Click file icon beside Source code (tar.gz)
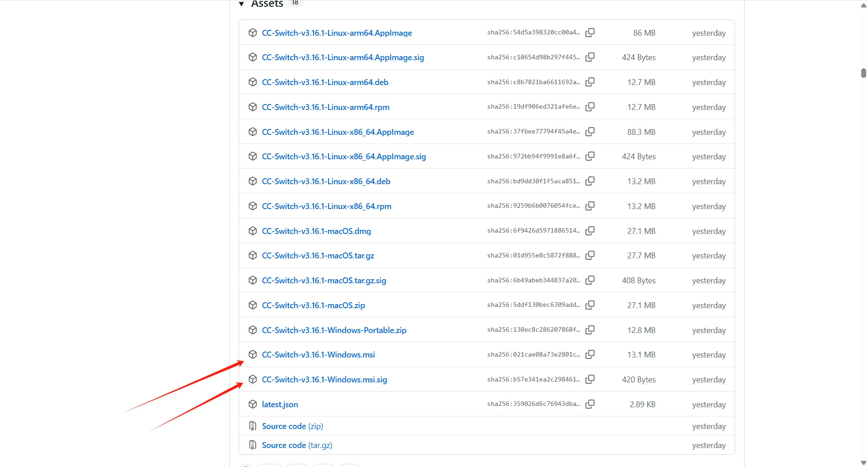 [253, 445]
